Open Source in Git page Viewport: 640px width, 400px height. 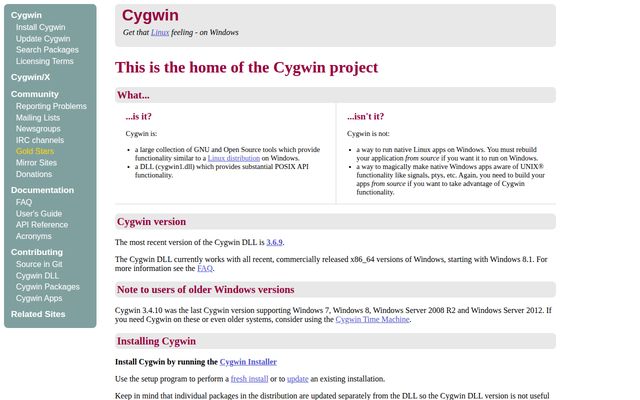[x=39, y=264]
